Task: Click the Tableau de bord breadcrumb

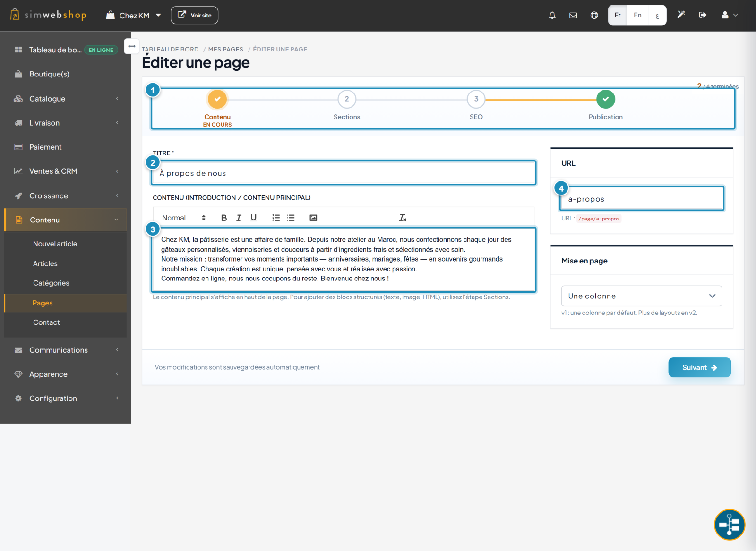Action: pos(170,49)
